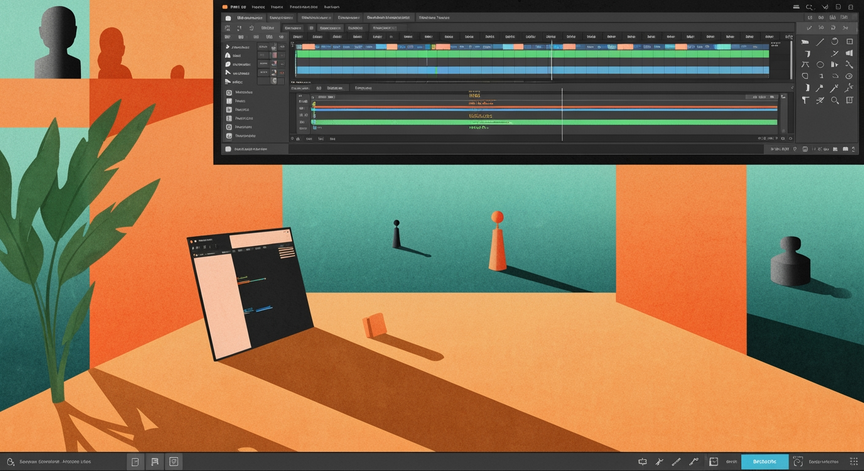
Task: Click the calendar-like box icon left of cyan button
Action: 714,462
